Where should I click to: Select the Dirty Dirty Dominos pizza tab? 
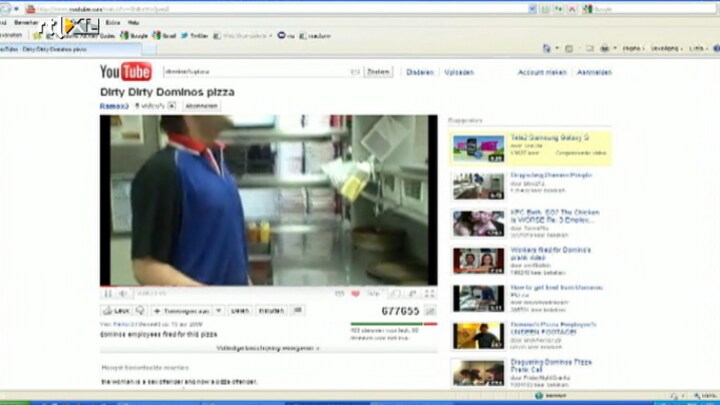point(69,49)
